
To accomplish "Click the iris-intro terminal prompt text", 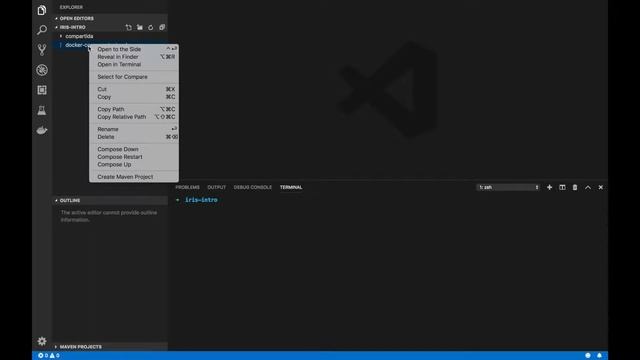I will 201,200.
